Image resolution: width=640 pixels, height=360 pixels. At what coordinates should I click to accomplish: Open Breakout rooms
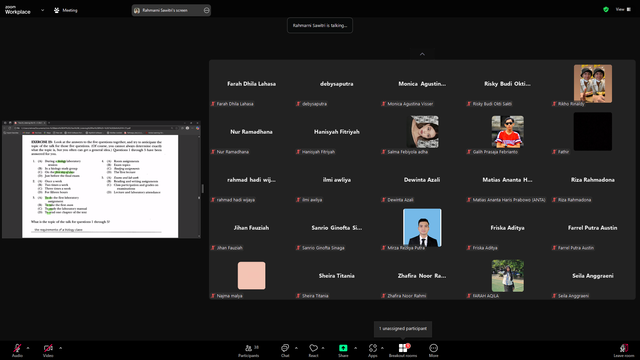coord(403,350)
